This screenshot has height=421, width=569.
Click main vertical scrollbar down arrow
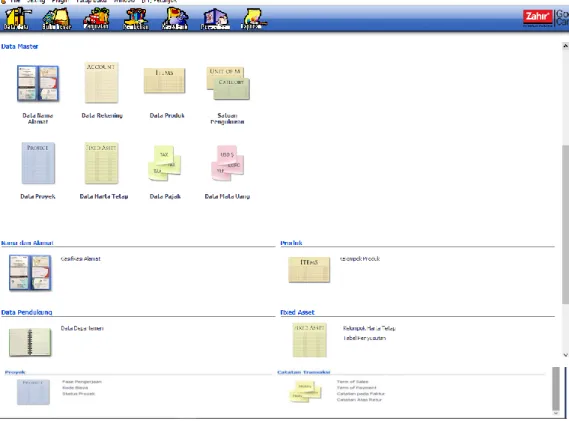click(565, 355)
